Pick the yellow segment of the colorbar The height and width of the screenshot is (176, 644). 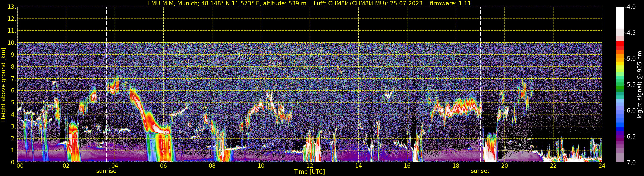620,63
